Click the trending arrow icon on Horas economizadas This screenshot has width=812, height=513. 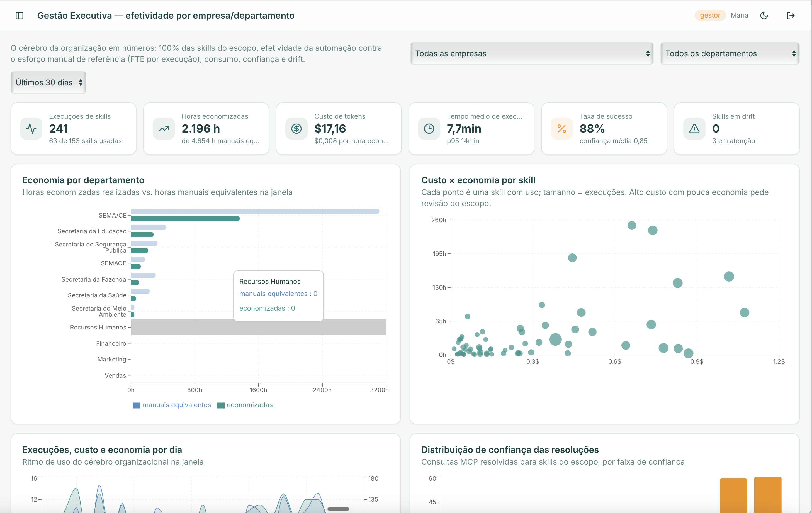coord(164,128)
